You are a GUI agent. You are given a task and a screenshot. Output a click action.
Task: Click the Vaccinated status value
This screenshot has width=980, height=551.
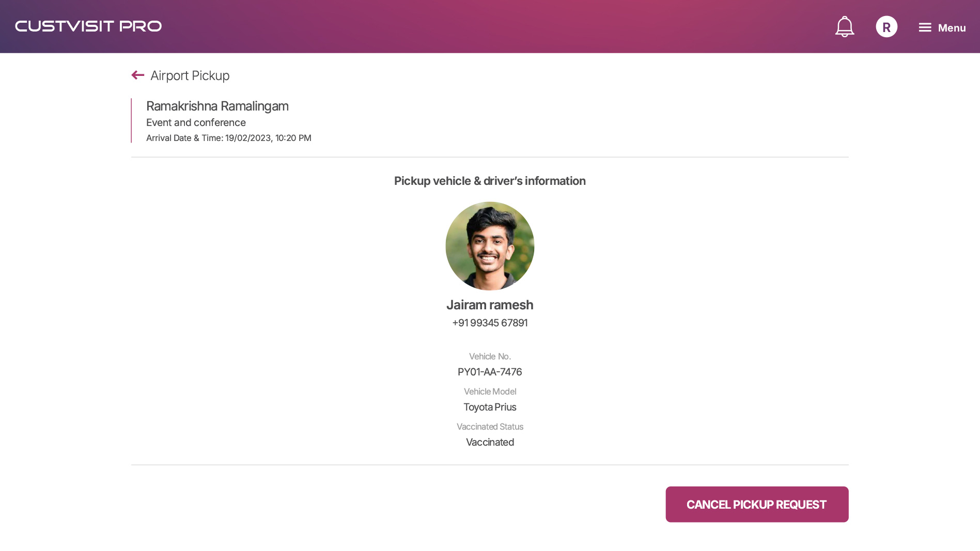[490, 442]
